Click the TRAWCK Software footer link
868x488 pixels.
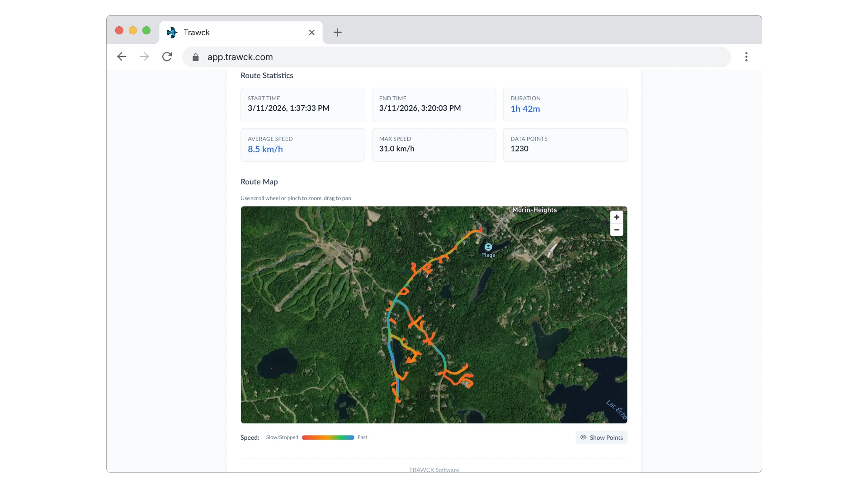[x=434, y=469]
